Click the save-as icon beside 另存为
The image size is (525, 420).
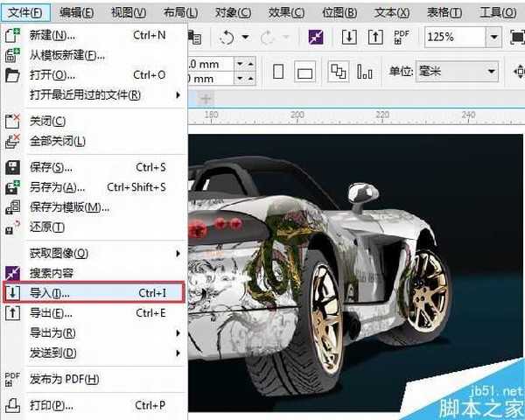click(x=12, y=187)
